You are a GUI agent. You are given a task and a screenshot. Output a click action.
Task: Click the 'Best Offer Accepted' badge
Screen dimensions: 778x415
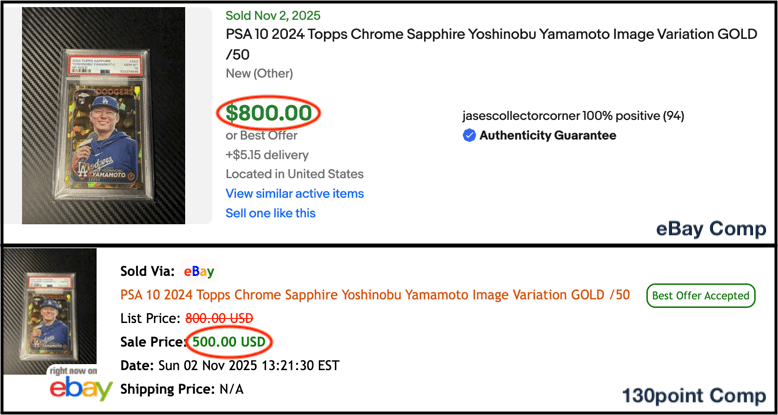[x=700, y=295]
